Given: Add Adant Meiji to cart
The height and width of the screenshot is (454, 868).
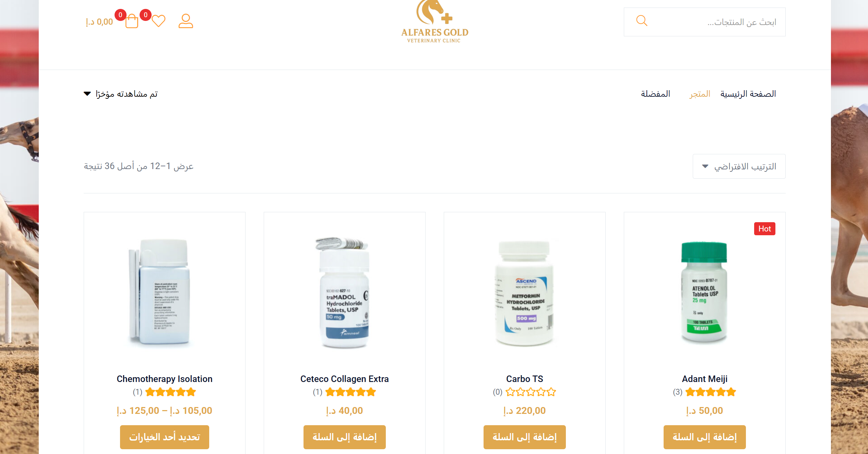Looking at the screenshot, I should (x=705, y=437).
